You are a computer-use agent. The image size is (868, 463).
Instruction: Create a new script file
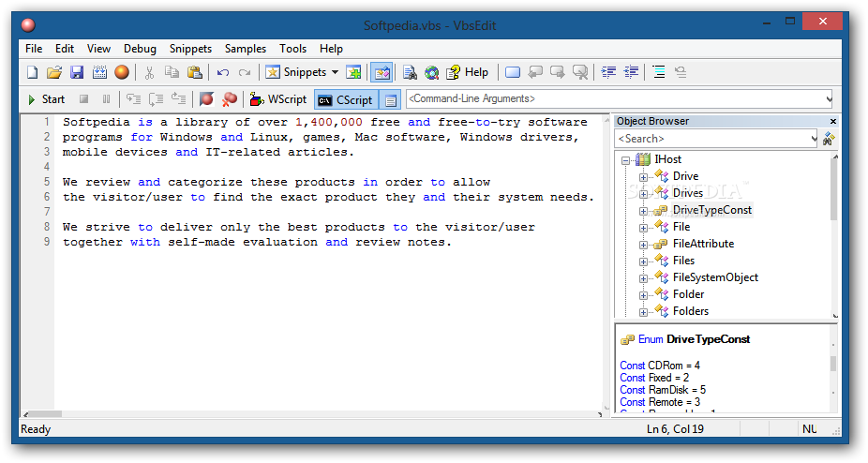point(33,72)
